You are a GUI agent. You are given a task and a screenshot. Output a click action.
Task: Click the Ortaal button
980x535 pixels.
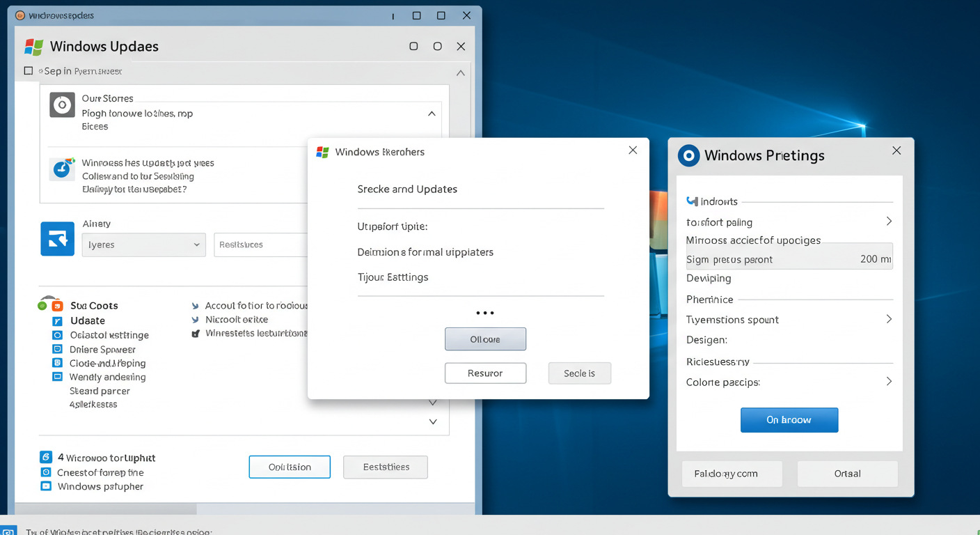847,474
